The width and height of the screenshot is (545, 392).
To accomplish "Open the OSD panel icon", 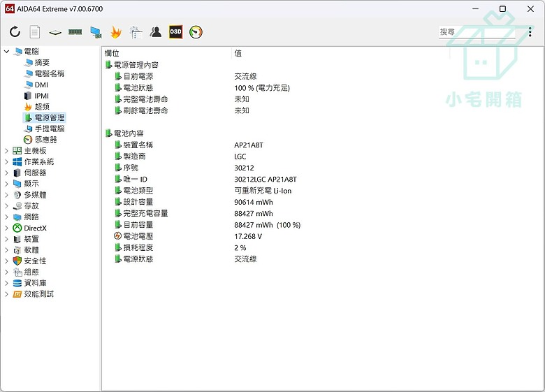I will (175, 31).
